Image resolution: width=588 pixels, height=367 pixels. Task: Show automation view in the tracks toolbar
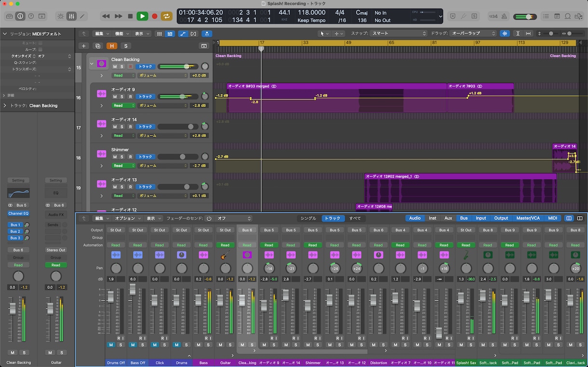click(183, 34)
